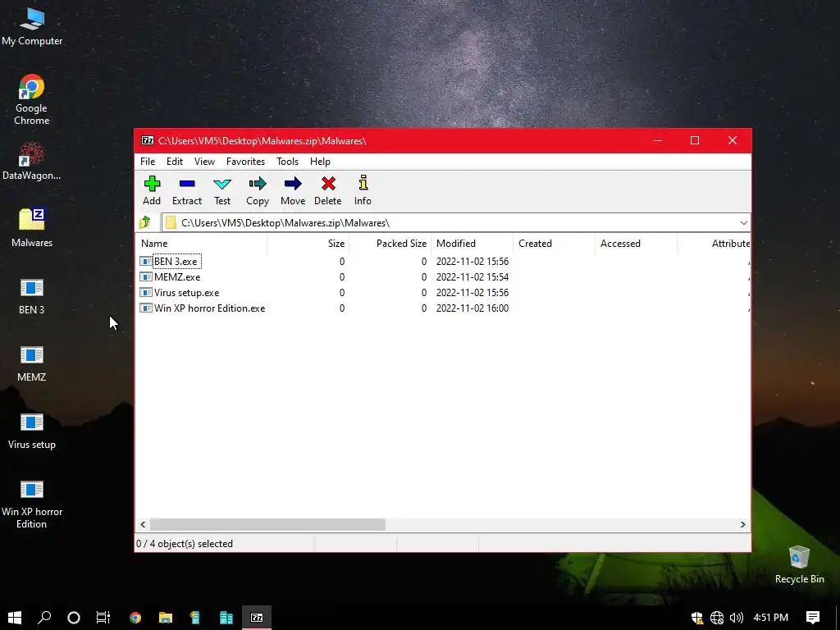The image size is (840, 630).
Task: Go up one folder level with the arrow icon
Action: pos(145,222)
